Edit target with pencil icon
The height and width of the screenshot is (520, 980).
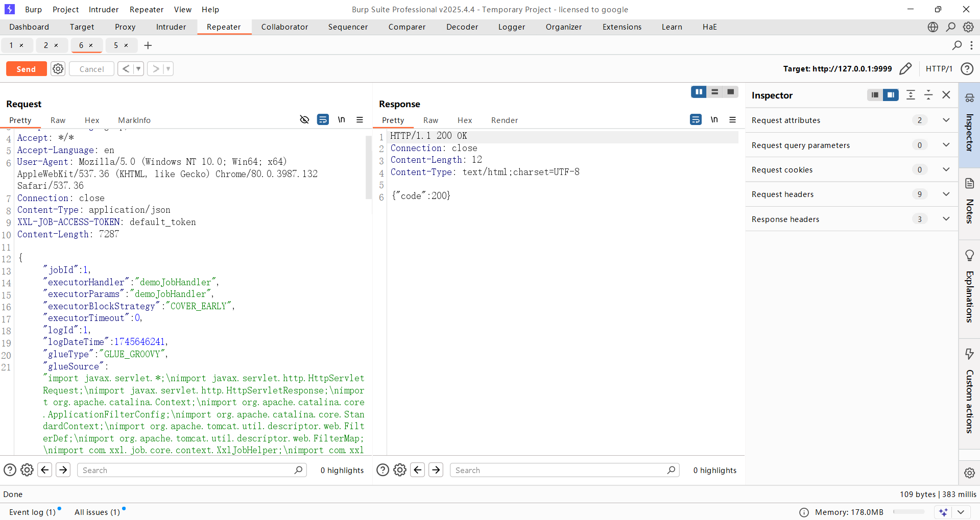click(x=905, y=69)
